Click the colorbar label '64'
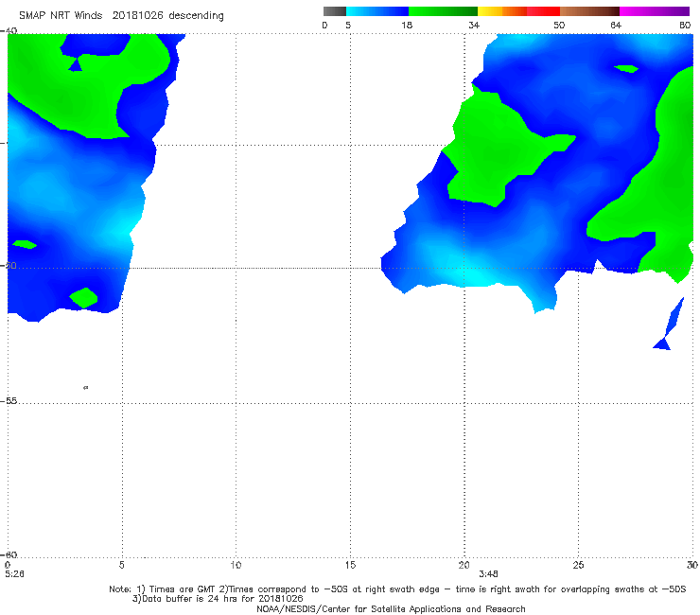This screenshot has height=615, width=700. [x=615, y=26]
